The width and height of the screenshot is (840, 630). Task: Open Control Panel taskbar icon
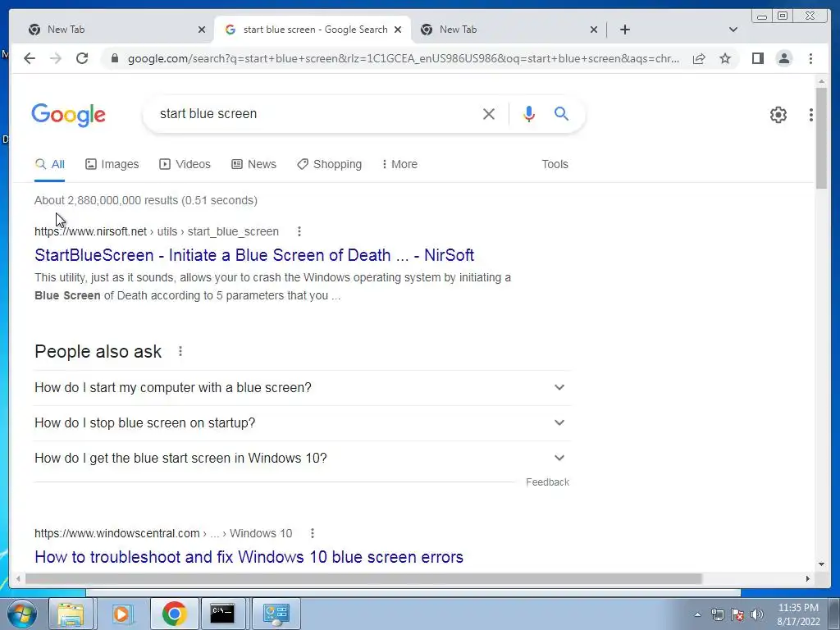click(276, 614)
